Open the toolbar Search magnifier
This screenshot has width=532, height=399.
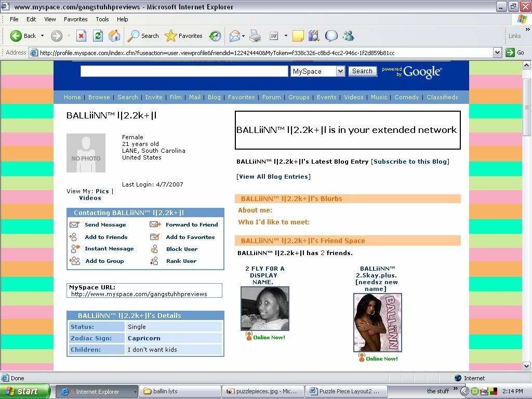tap(133, 36)
